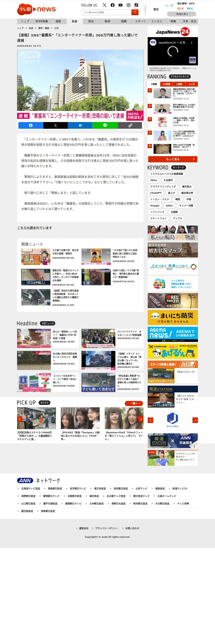The width and height of the screenshot is (215, 644).
Task: Open the WEB特集 navigation tab
Action: (42, 21)
